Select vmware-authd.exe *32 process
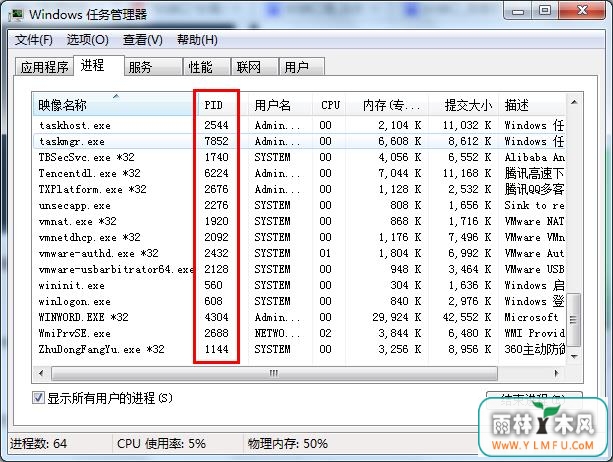The height and width of the screenshot is (462, 613). pyautogui.click(x=299, y=253)
